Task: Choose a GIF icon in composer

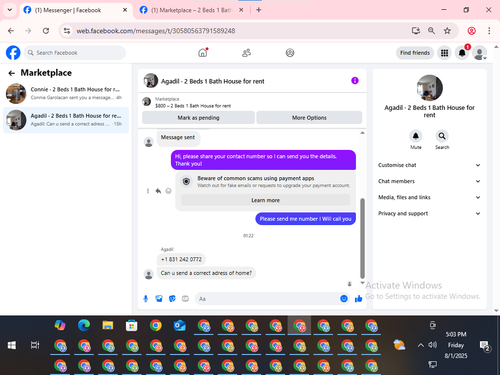Action: point(185,299)
